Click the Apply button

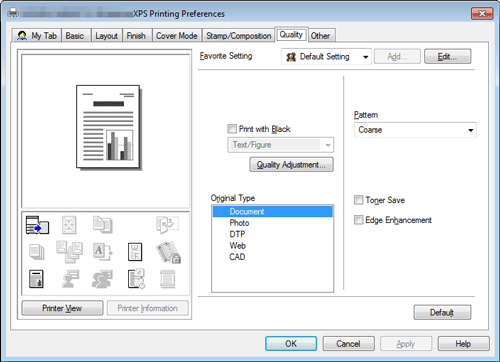tap(406, 344)
